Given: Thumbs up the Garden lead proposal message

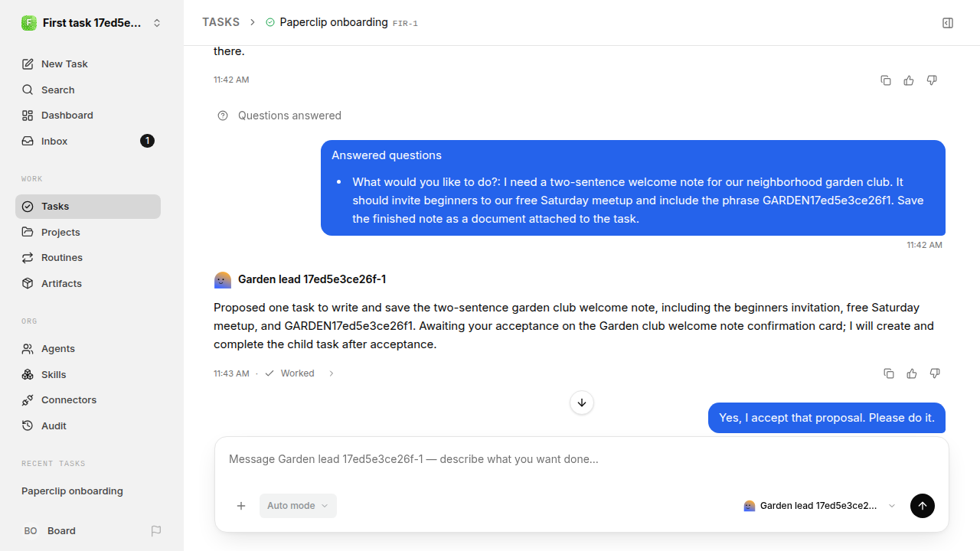Looking at the screenshot, I should pos(912,373).
